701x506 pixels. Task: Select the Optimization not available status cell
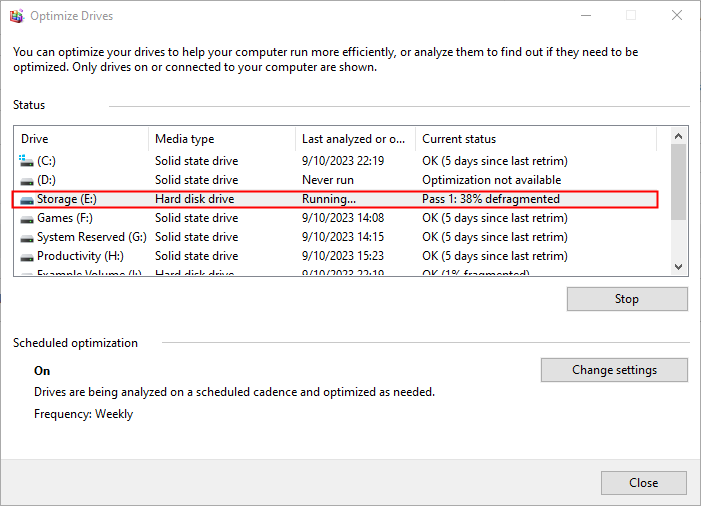[491, 180]
